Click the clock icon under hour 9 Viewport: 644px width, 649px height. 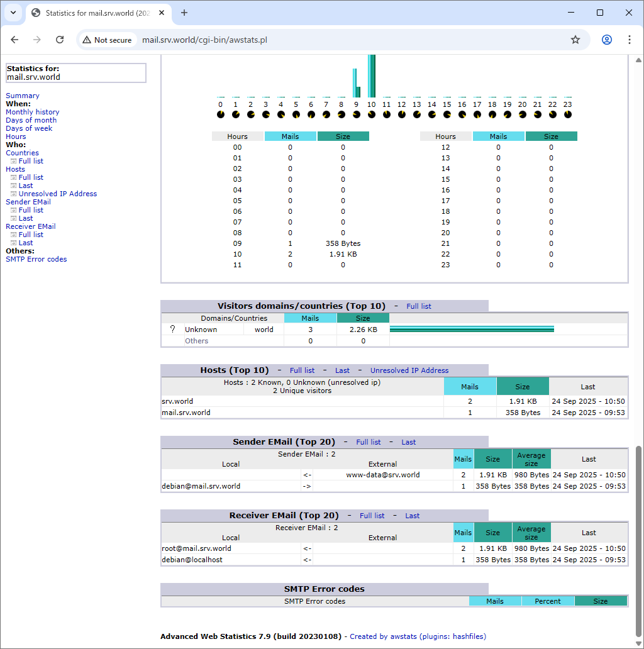pos(357,114)
